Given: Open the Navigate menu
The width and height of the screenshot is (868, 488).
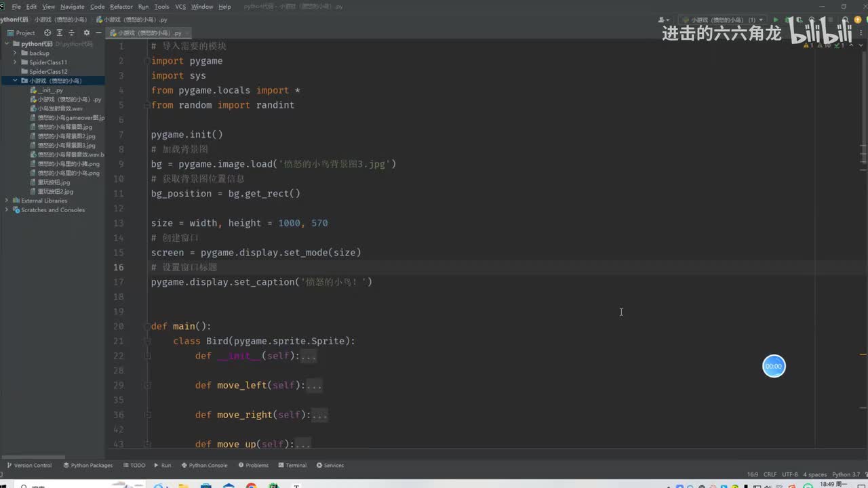Looking at the screenshot, I should [73, 7].
